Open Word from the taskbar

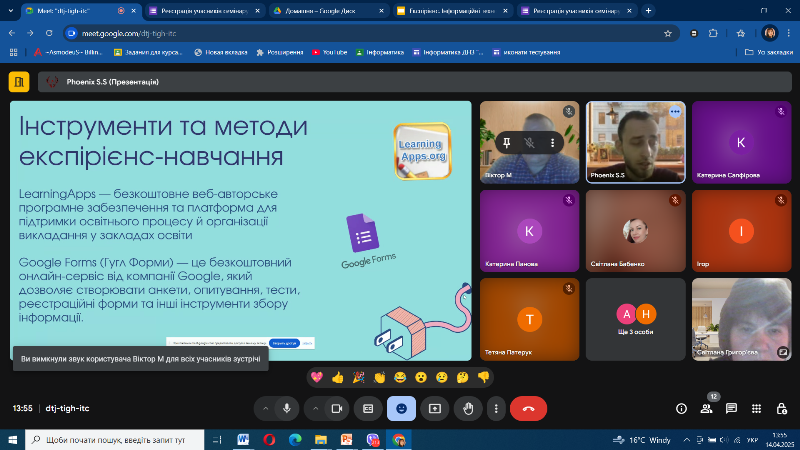(x=243, y=440)
